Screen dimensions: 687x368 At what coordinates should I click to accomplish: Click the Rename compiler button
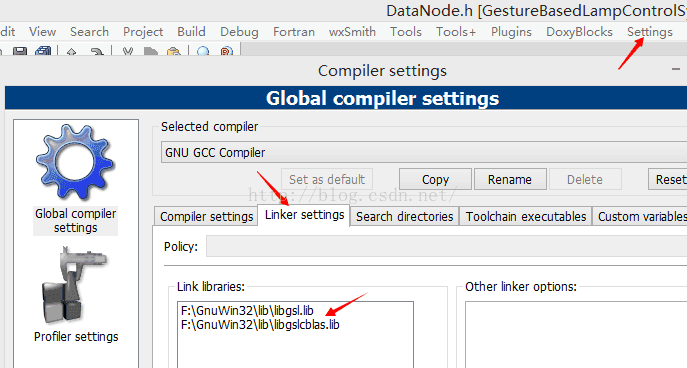(x=510, y=179)
